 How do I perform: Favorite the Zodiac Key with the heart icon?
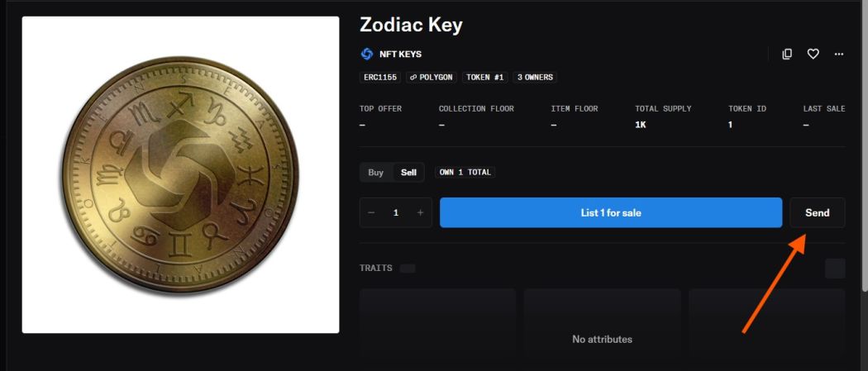point(813,54)
